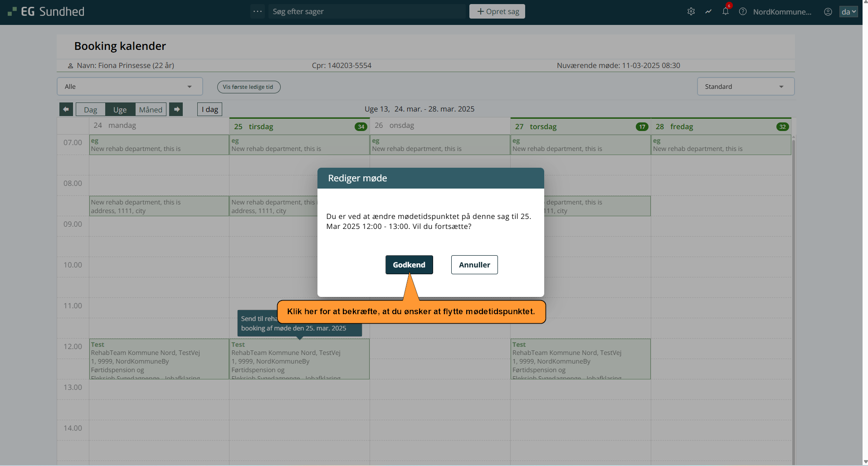Open the user profile icon
This screenshot has height=466, width=868.
coord(828,12)
